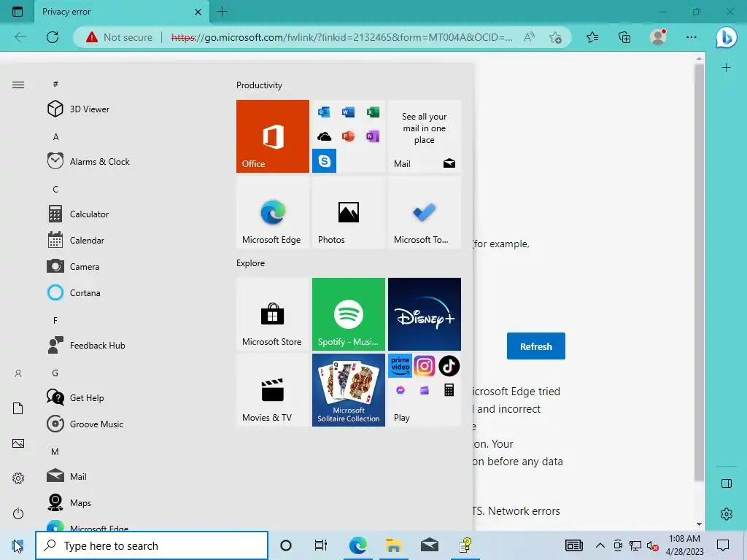Open Instagram in the Play folder
The width and height of the screenshot is (747, 560).
(x=425, y=366)
